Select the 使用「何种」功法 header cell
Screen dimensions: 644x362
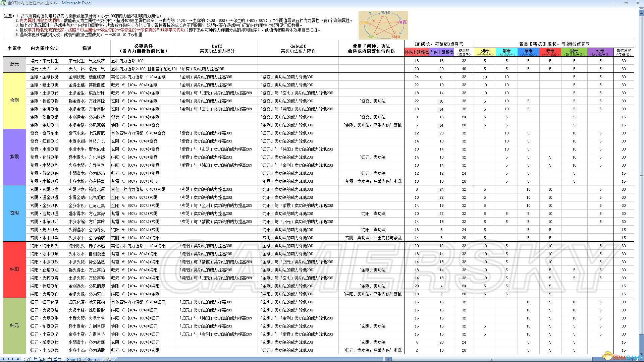371,49
